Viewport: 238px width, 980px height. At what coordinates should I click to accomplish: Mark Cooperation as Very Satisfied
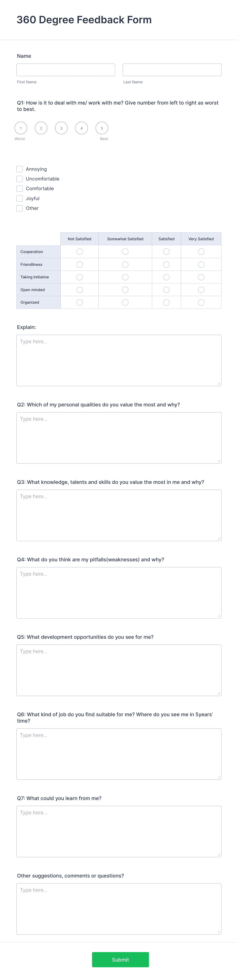pyautogui.click(x=201, y=252)
